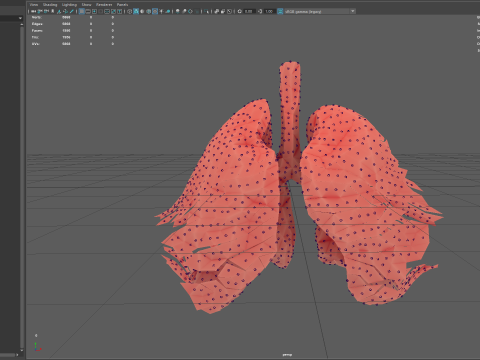Click the Verts heads-up display label
Image resolution: width=480 pixels, height=360 pixels.
(37, 17)
